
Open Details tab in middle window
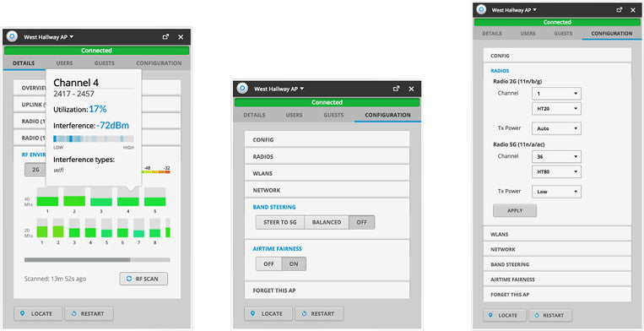click(x=254, y=115)
